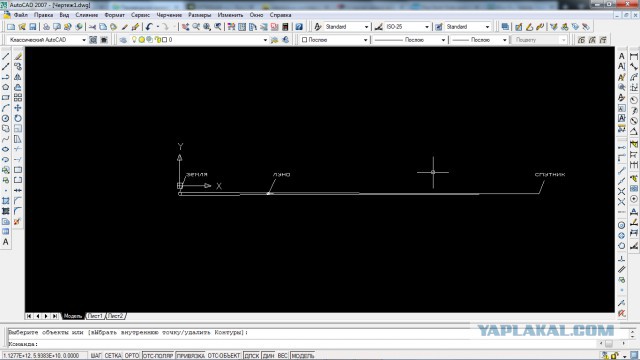Select the Mirror modify tool
Viewport: 640px width, 360px height.
pos(18,77)
